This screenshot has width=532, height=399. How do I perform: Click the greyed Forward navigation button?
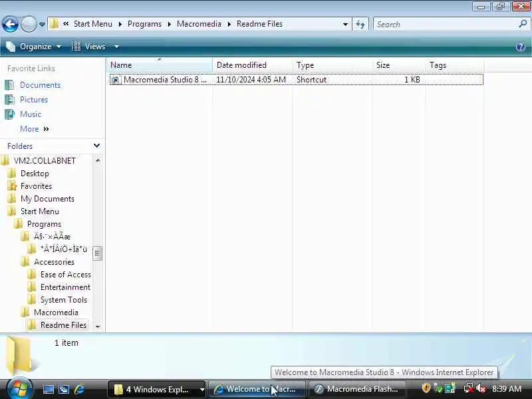click(29, 24)
